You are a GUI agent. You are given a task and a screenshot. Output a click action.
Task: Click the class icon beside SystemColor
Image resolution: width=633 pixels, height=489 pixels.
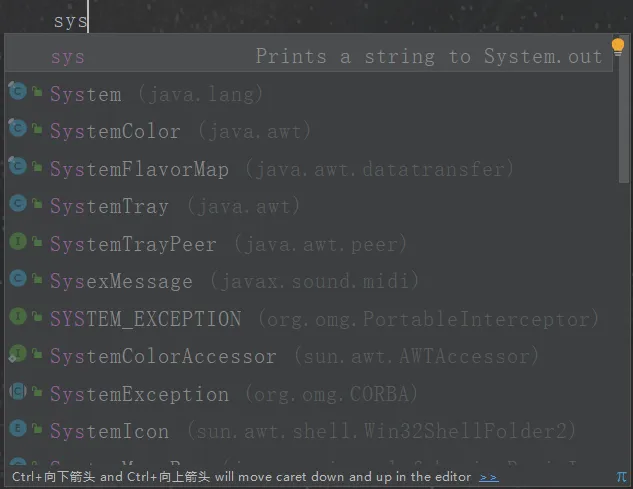pyautogui.click(x=18, y=128)
